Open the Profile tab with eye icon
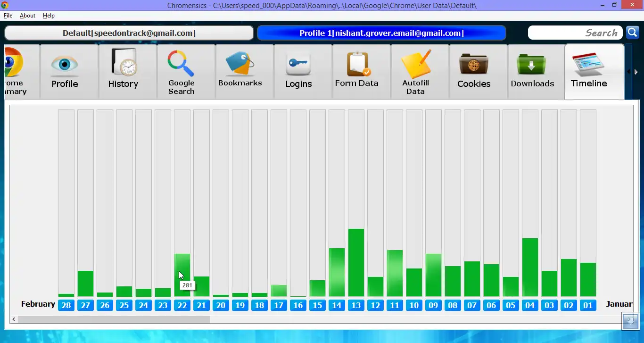Viewport: 644px width, 343px height. coord(69,72)
